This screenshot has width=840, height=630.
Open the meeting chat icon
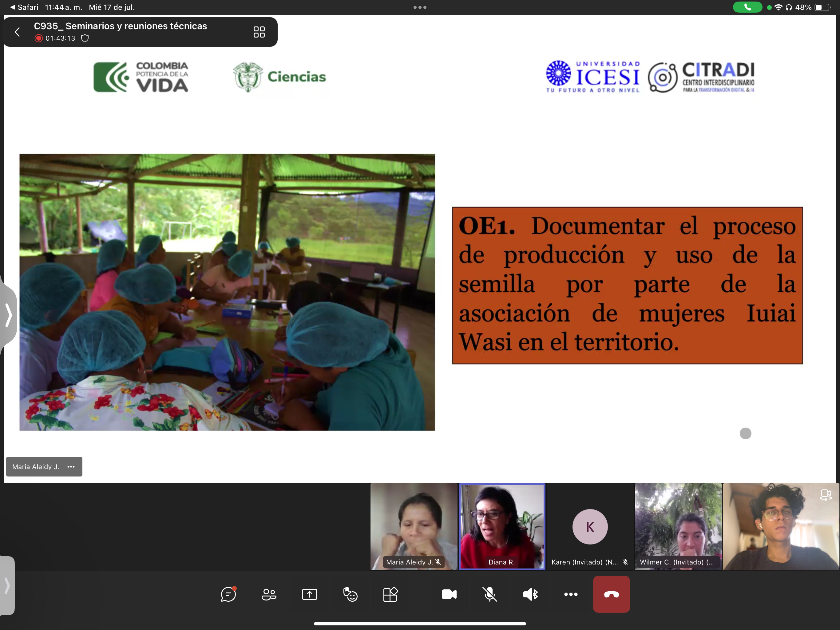(x=228, y=594)
